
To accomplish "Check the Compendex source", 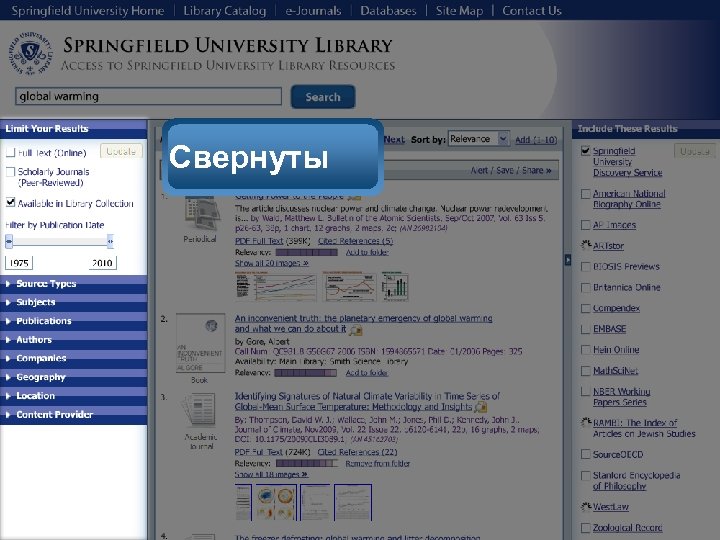I will pyautogui.click(x=585, y=309).
